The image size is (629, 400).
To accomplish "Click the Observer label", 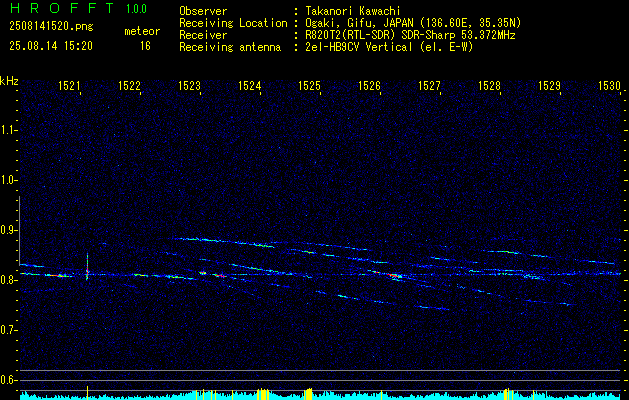I will (203, 11).
